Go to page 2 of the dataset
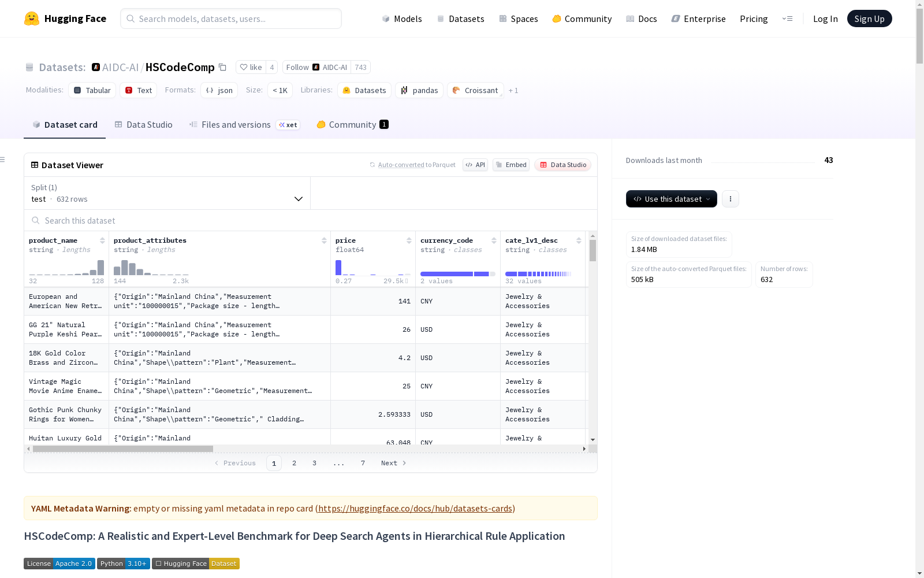This screenshot has width=924, height=578. pos(295,463)
